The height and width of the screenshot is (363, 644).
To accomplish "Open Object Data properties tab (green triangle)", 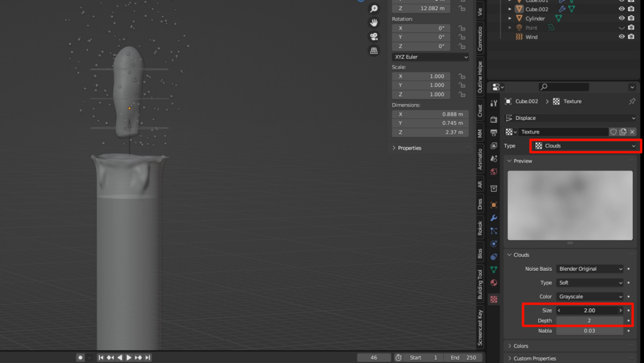I will tap(494, 270).
